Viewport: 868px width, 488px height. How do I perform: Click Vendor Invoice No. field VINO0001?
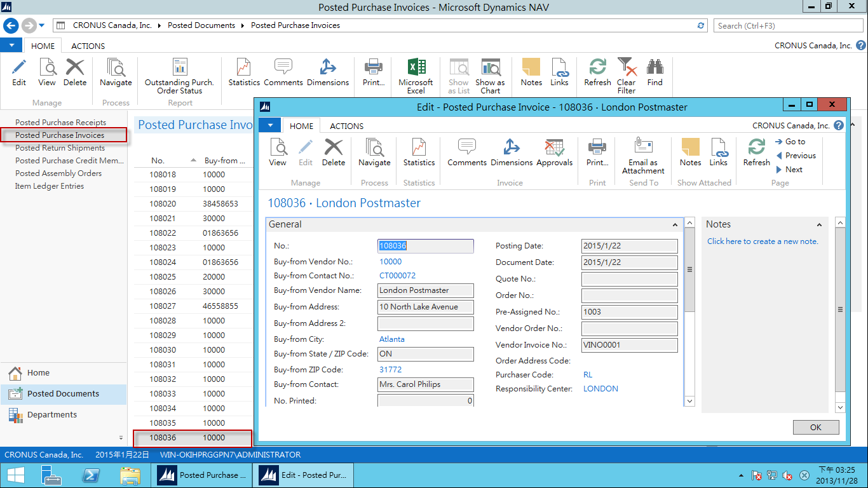click(x=629, y=345)
